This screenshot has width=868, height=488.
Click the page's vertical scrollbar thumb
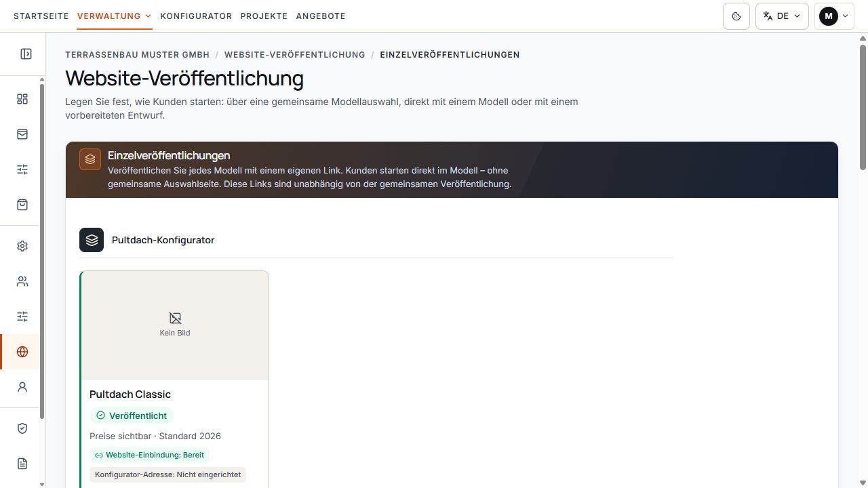point(863,107)
